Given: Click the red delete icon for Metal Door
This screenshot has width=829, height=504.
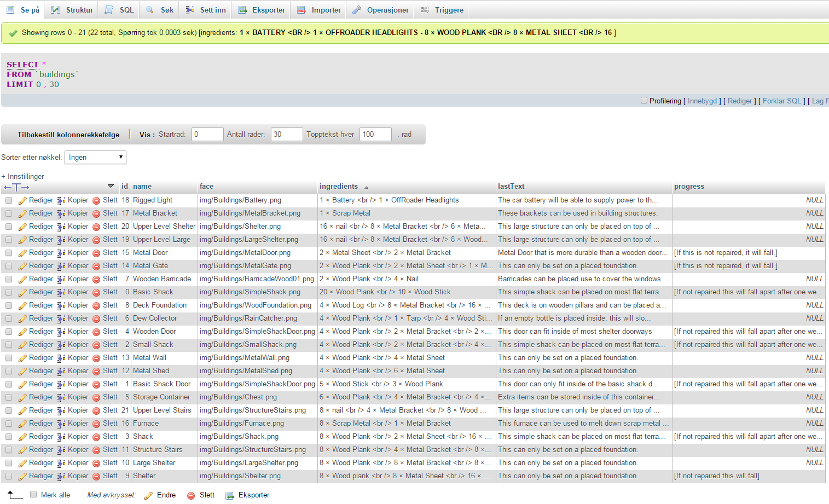Looking at the screenshot, I should pos(96,253).
